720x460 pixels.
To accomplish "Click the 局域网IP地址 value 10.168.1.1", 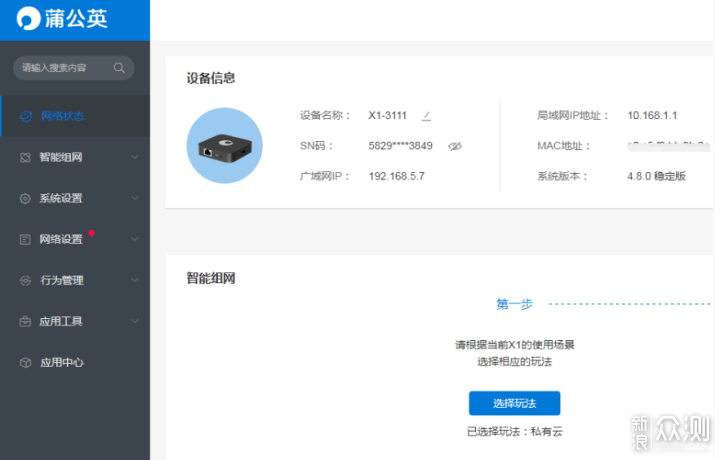I will click(652, 116).
